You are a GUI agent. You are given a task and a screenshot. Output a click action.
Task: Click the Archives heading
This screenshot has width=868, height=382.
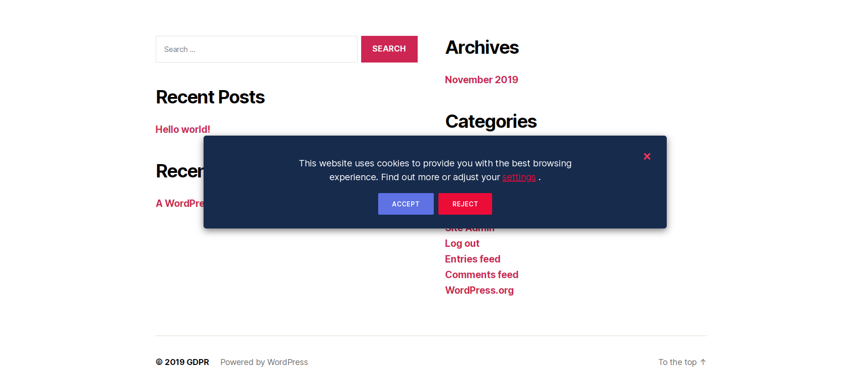tap(482, 48)
